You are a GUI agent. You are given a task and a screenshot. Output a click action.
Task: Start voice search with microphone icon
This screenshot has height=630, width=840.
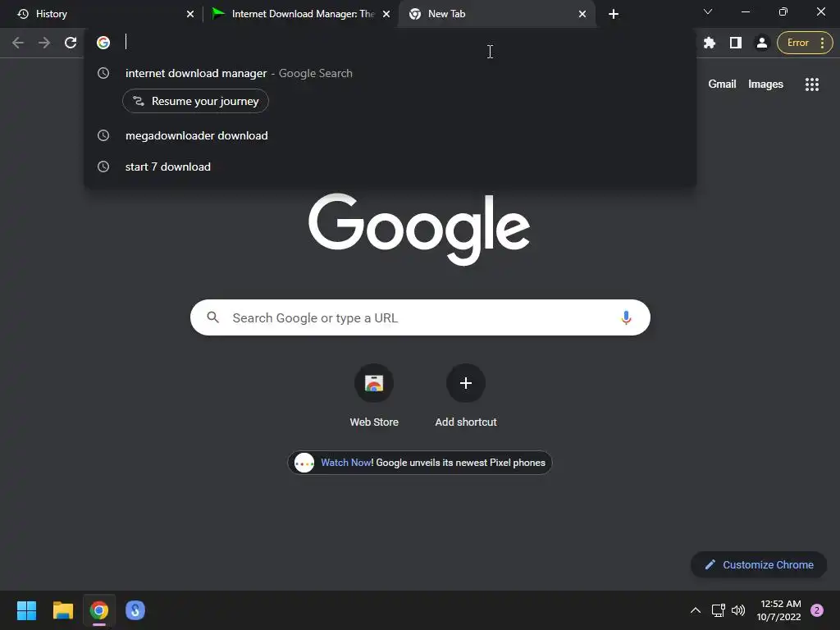[x=626, y=317]
